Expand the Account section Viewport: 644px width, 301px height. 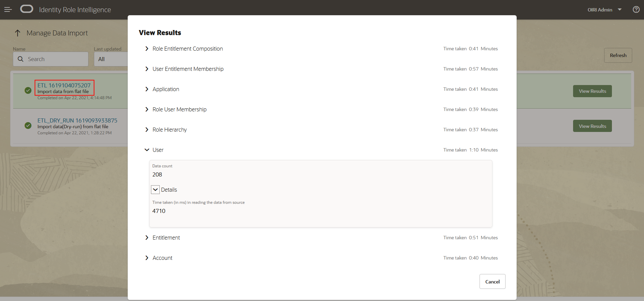pyautogui.click(x=147, y=258)
